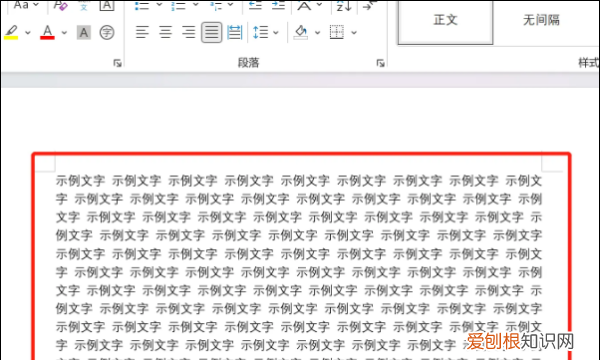
Task: Expand the highlight color dropdown arrow
Action: coord(28,33)
